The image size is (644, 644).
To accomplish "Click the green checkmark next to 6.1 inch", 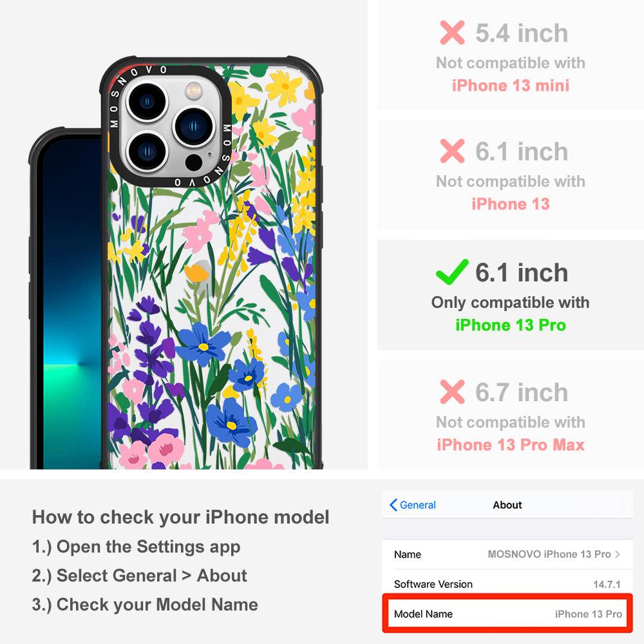I will [452, 272].
